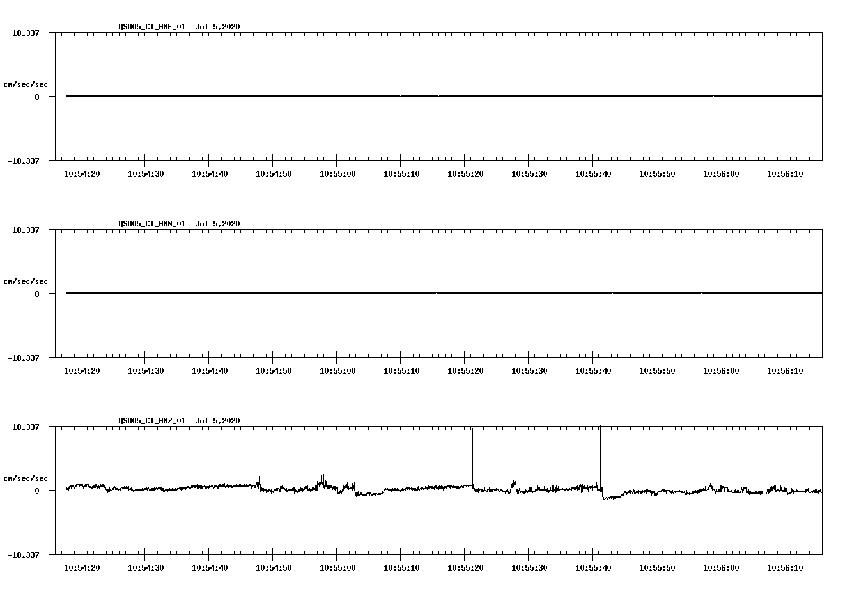Click the zero label on the HNZ plot axis

(x=37, y=491)
